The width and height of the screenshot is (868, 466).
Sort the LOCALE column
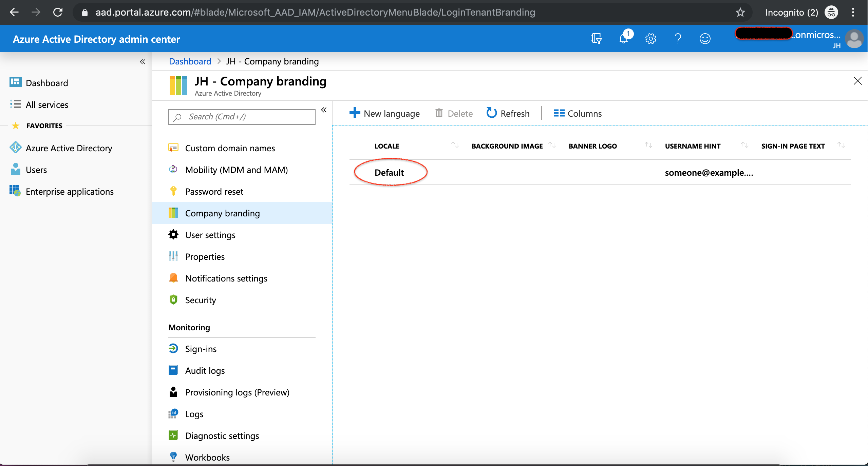coord(455,145)
